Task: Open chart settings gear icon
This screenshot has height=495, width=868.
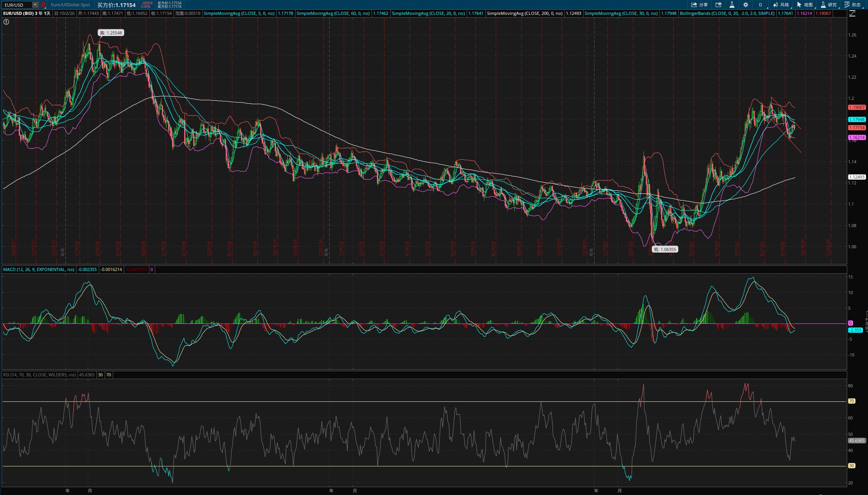Action: pos(746,5)
